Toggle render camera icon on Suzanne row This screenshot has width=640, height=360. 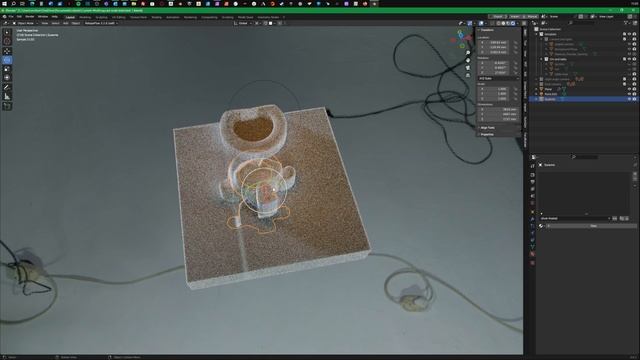click(634, 99)
